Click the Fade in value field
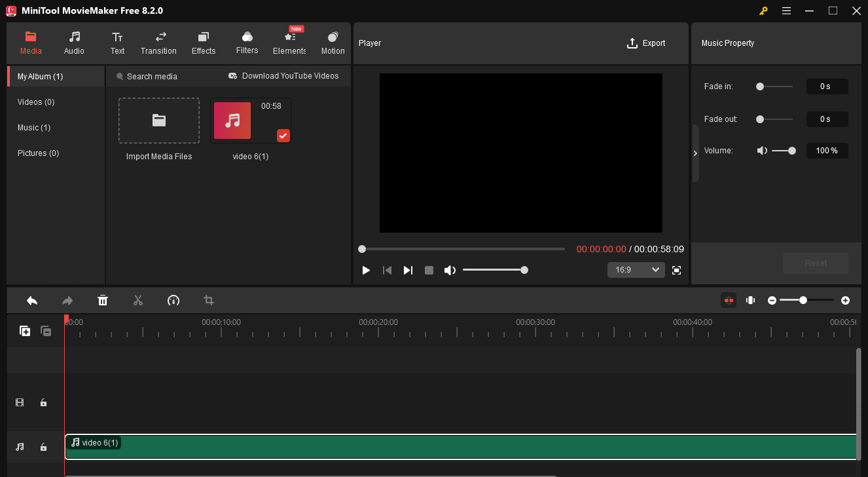Viewport: 868px width, 477px height. 827,86
